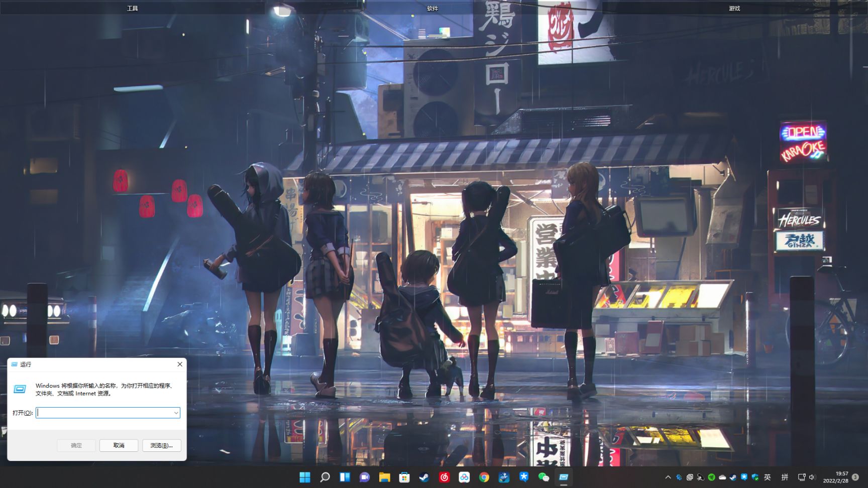Click the Steam icon in system tray

733,477
